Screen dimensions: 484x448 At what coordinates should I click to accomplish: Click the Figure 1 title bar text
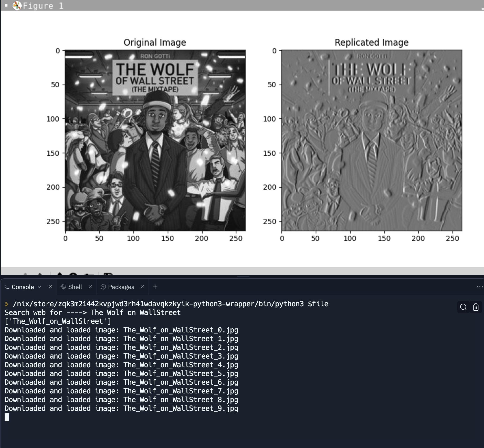(43, 6)
